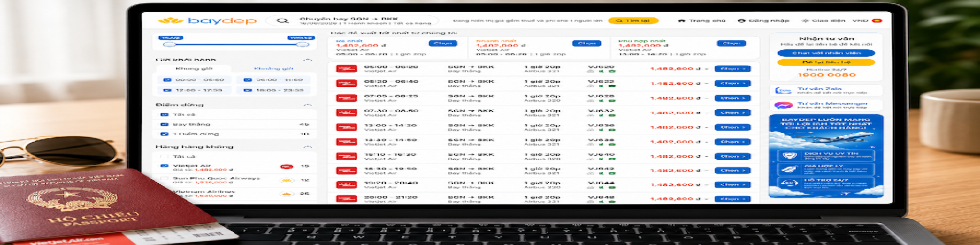Click the baggage icons under VJ620
This screenshot has width=980, height=245.
(601, 72)
